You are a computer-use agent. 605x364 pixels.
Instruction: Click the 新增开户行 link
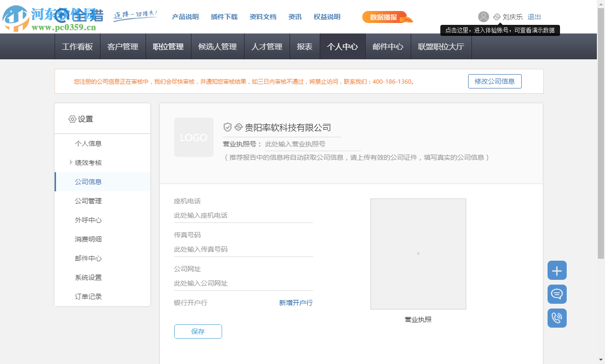(296, 303)
